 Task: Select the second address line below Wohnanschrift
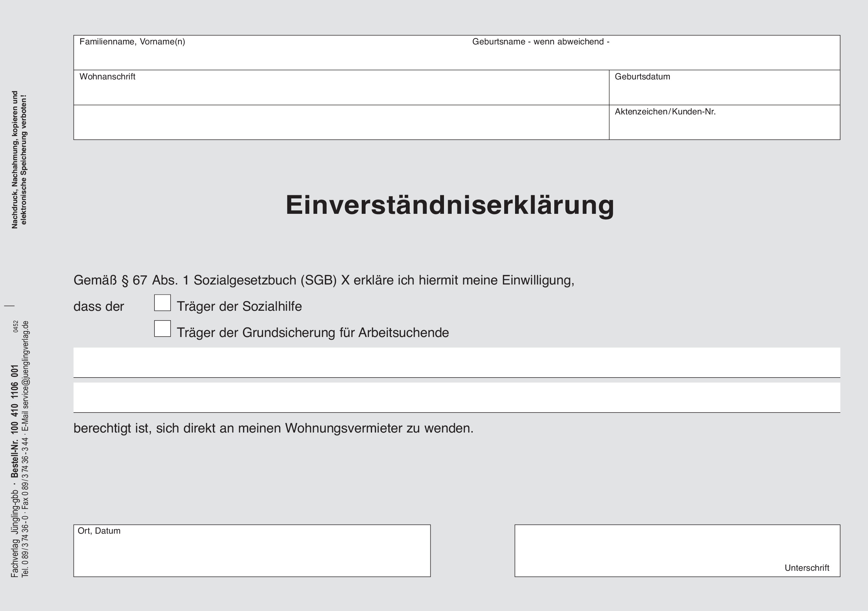point(340,122)
